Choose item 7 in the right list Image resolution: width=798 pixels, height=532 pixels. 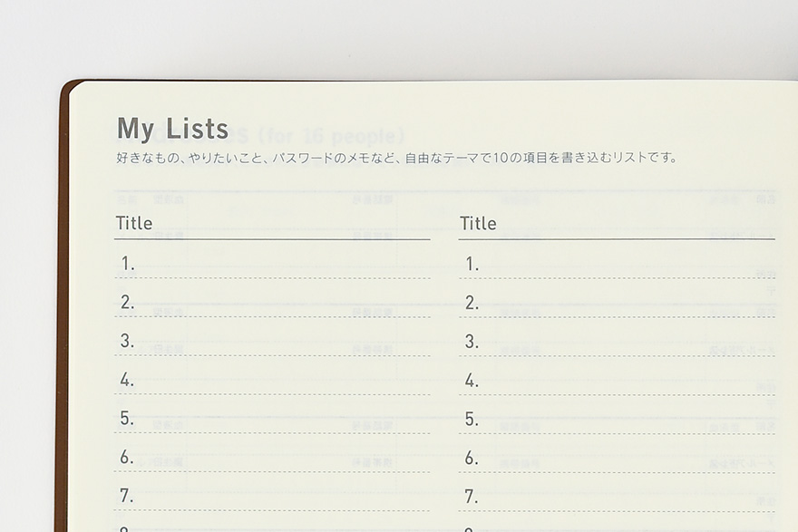coord(617,496)
